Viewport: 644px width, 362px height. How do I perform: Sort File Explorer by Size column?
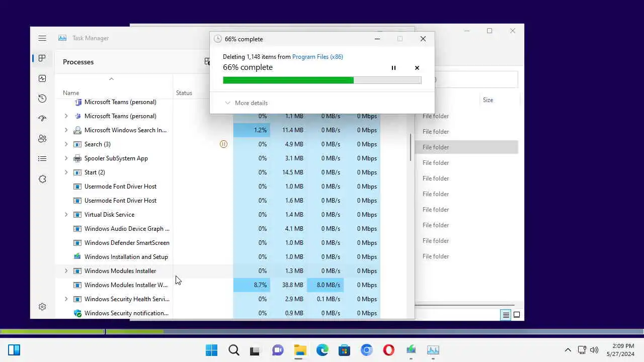(488, 100)
